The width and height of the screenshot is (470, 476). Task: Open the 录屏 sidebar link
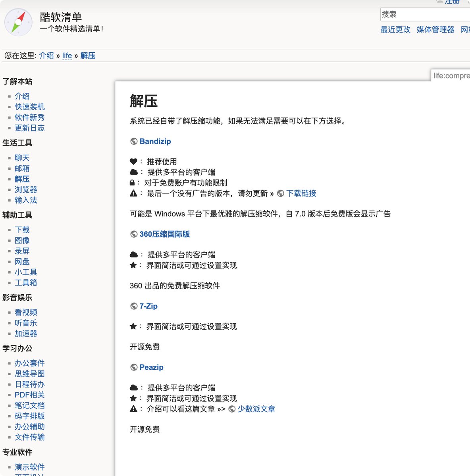(x=22, y=251)
